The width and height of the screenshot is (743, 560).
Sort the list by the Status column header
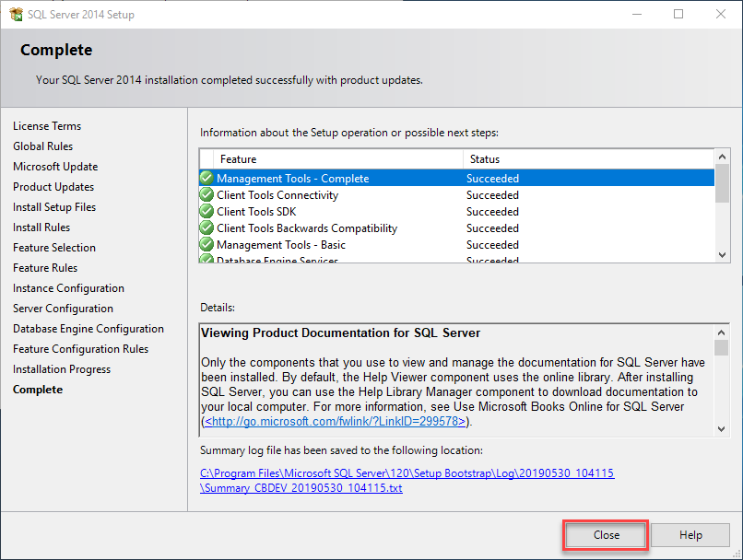pyautogui.click(x=588, y=159)
